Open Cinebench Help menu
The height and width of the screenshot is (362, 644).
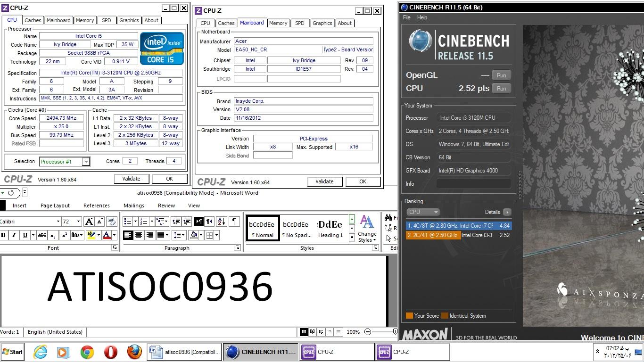(x=422, y=17)
